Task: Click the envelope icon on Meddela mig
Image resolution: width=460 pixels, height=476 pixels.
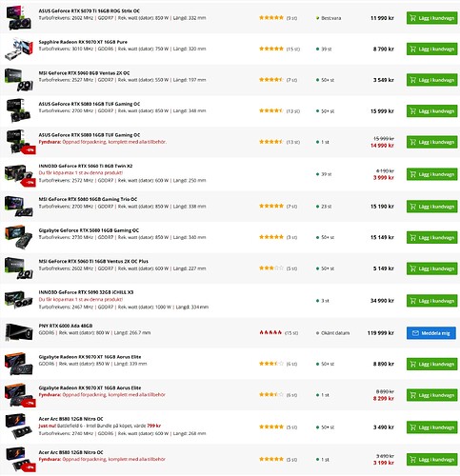Action: [415, 333]
